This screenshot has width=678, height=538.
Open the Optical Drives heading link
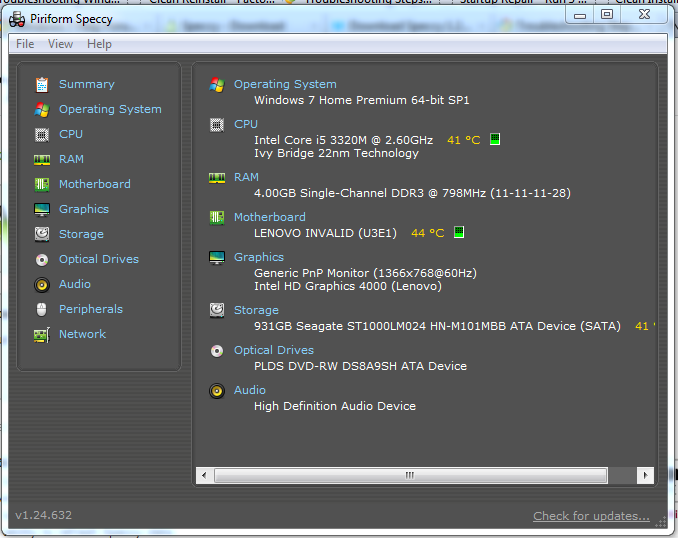click(274, 350)
